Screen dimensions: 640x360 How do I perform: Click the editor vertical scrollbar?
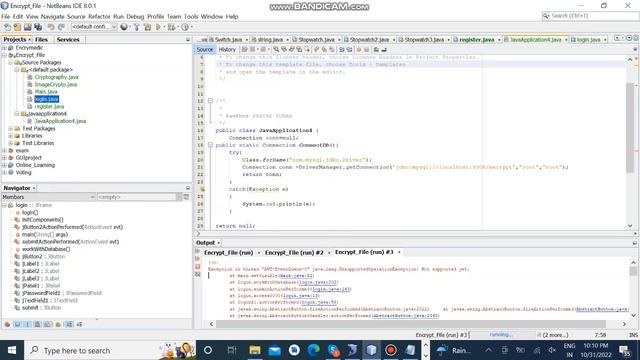[630, 127]
